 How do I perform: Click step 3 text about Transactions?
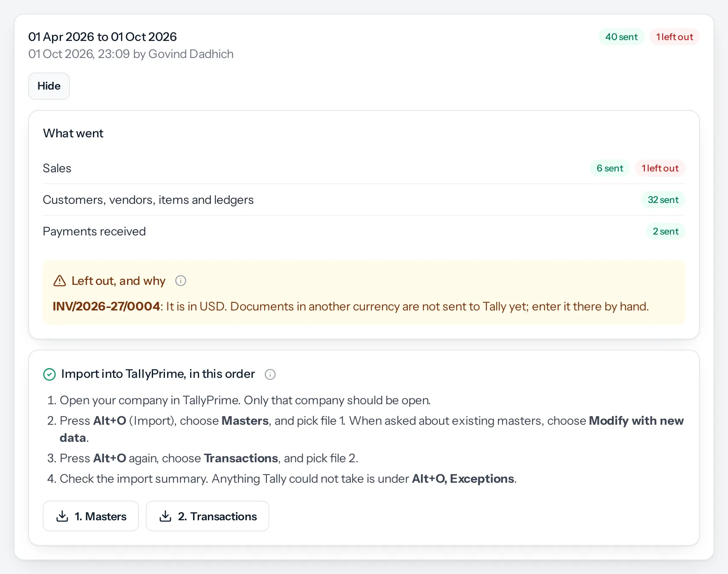click(x=209, y=458)
